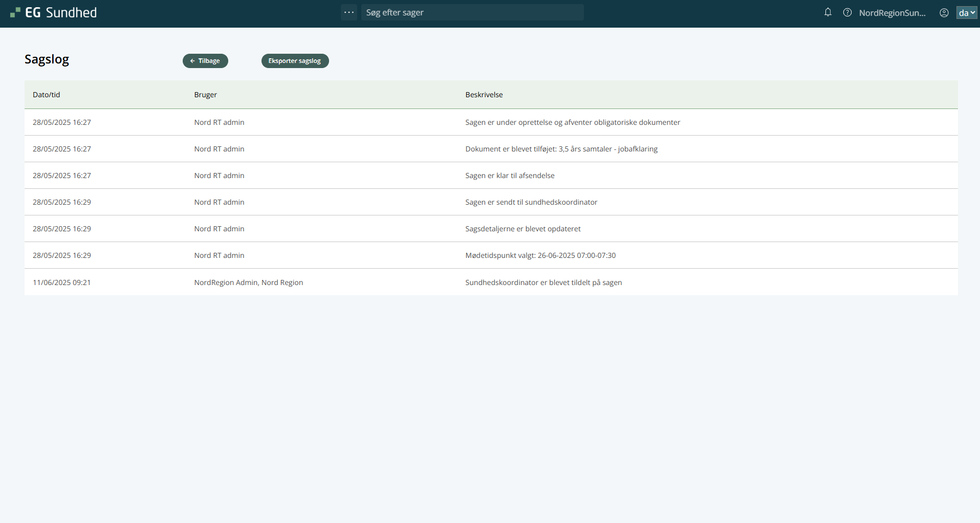Focus the 'Søg efter sager' search field
Screen dimensions: 980x523
(472, 12)
